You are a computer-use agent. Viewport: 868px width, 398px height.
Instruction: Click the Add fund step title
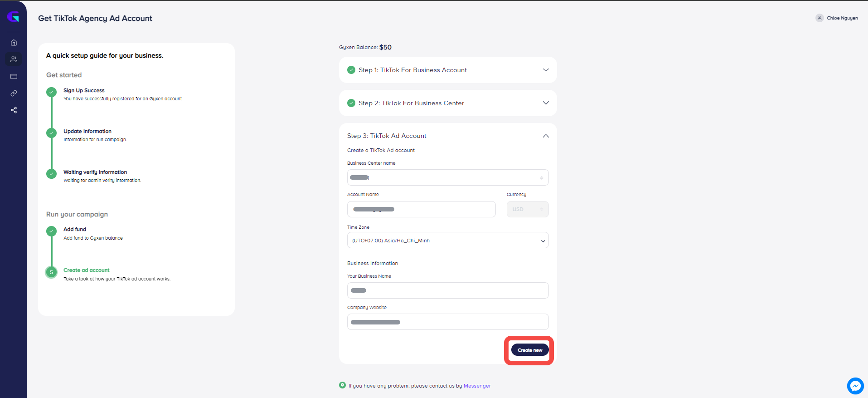(x=75, y=229)
